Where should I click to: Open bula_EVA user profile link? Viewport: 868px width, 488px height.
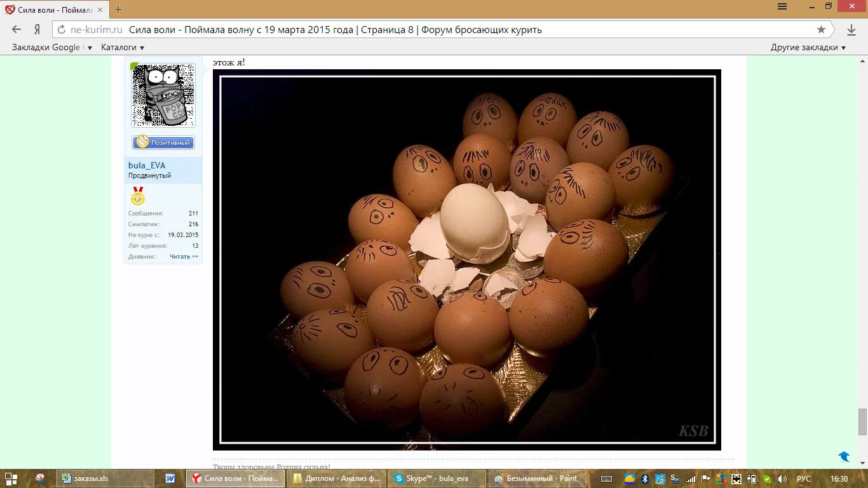[x=147, y=165]
